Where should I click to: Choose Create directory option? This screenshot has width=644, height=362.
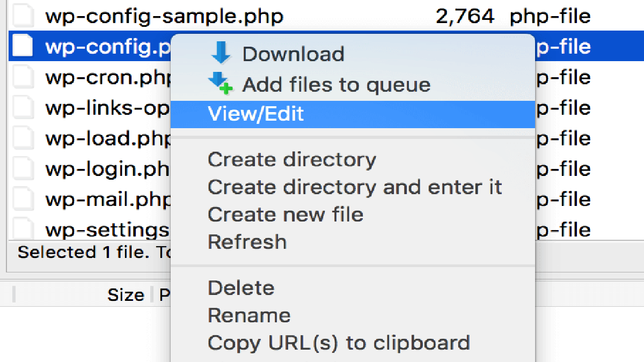[x=353, y=160]
